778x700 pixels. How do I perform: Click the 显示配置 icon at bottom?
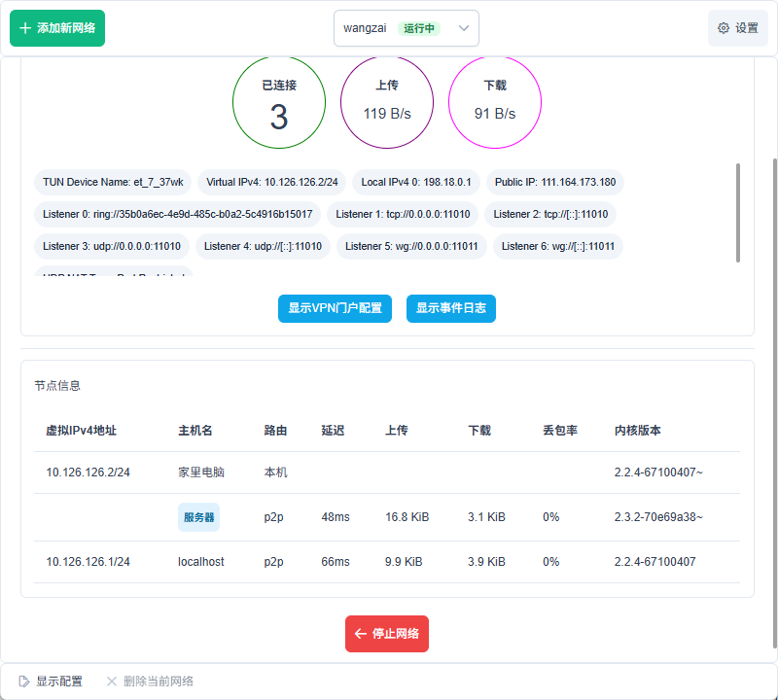tap(24, 682)
